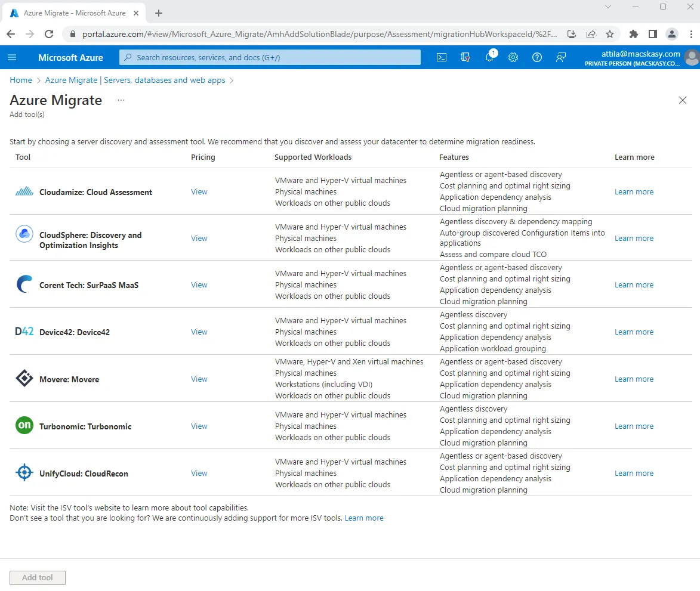
Task: Select the UnifyCloud: CloudRecon name
Action: click(x=84, y=474)
